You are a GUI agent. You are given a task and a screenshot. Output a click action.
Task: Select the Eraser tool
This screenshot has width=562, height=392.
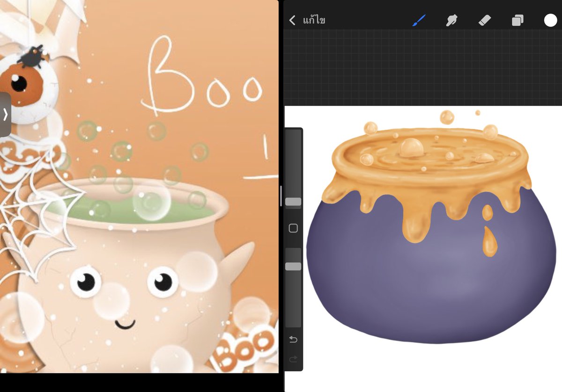pos(485,20)
